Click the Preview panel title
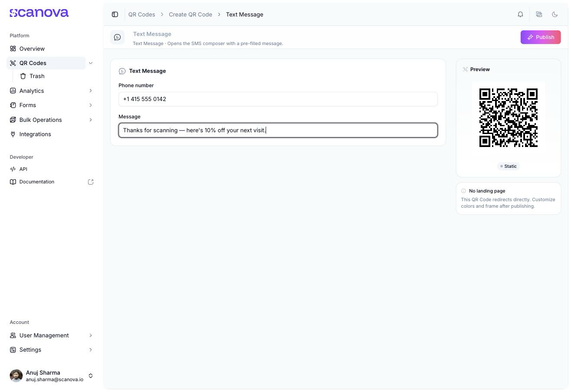The height and width of the screenshot is (392, 571). [480, 69]
